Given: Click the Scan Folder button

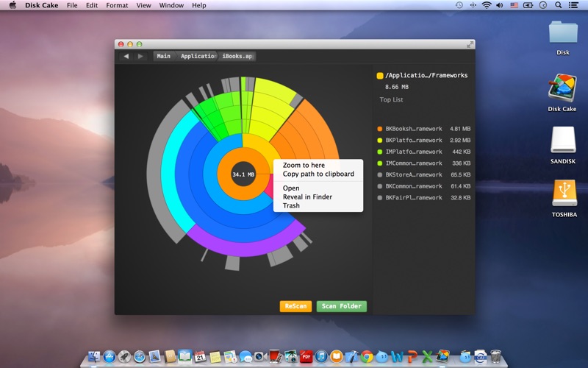Looking at the screenshot, I should tap(342, 306).
